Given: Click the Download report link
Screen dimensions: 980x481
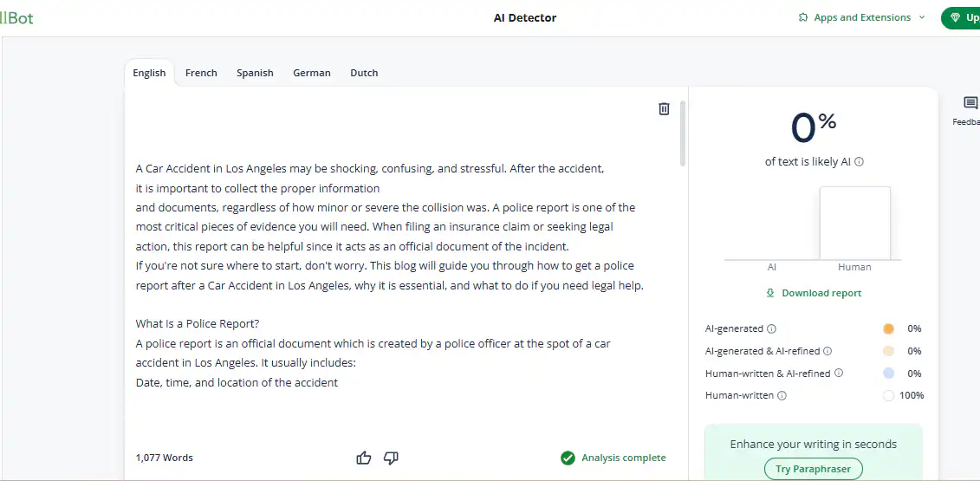Looking at the screenshot, I should [814, 293].
